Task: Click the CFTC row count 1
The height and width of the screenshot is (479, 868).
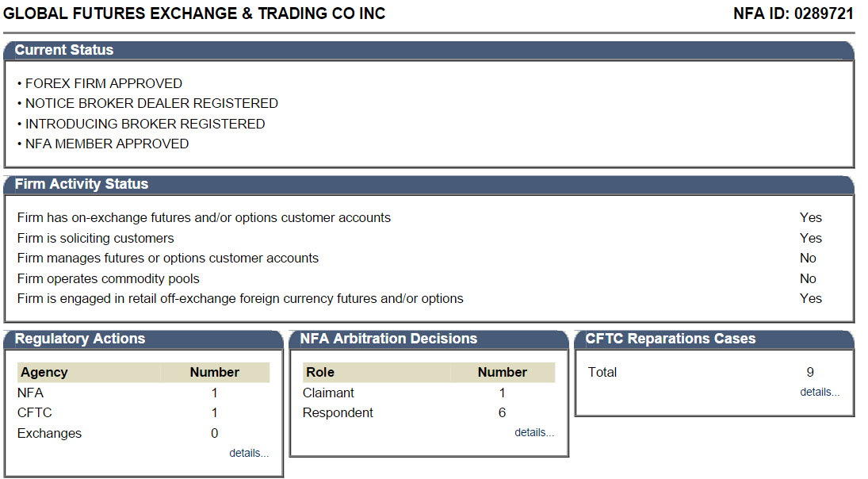Action: pyautogui.click(x=214, y=412)
